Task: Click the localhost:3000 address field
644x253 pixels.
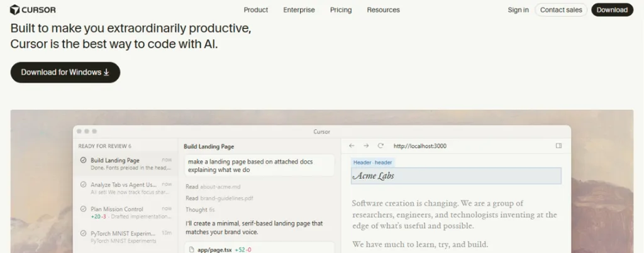Action: click(419, 146)
